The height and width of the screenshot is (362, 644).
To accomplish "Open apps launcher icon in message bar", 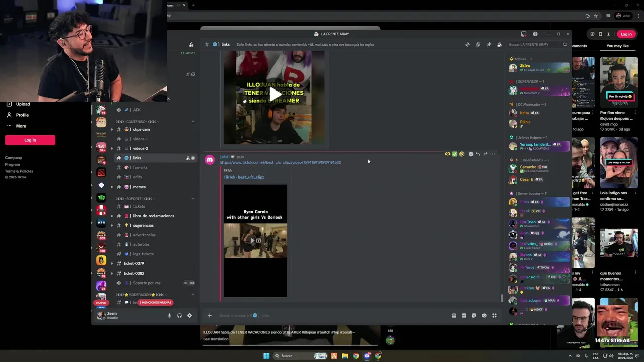I will click(494, 315).
